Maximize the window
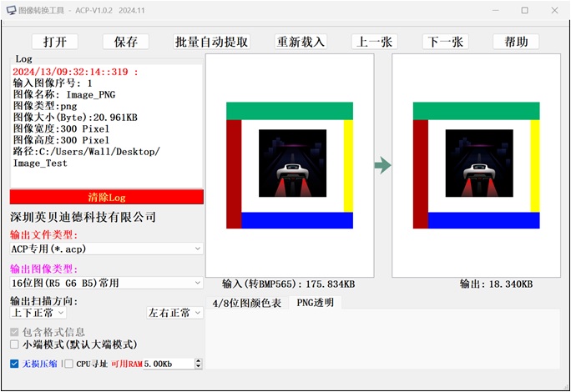This screenshot has height=392, width=571. click(525, 10)
